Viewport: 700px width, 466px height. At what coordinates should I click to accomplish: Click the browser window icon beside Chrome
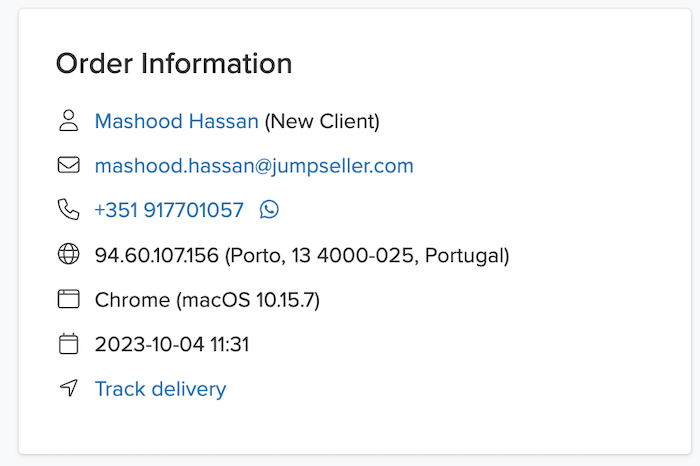pos(68,299)
